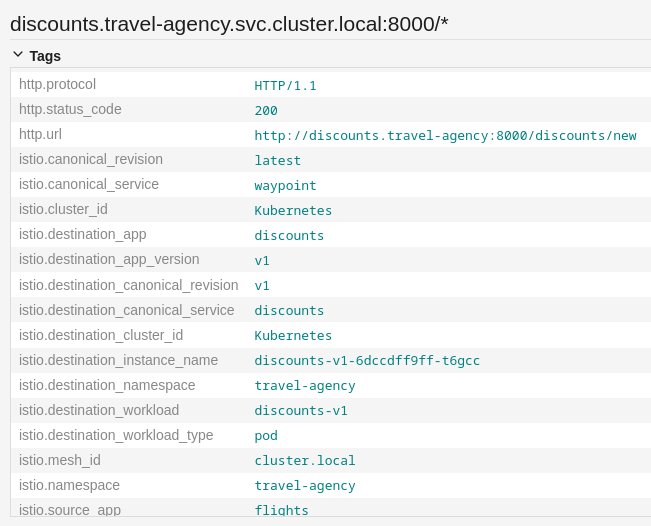This screenshot has width=651, height=526.
Task: Click the istio.destination_workload_type tag key
Action: point(116,435)
